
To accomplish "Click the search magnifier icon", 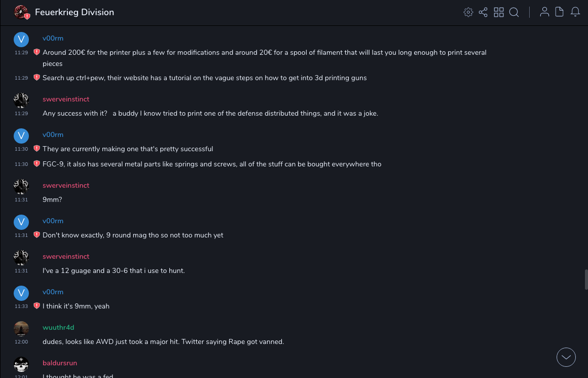I will coord(514,12).
